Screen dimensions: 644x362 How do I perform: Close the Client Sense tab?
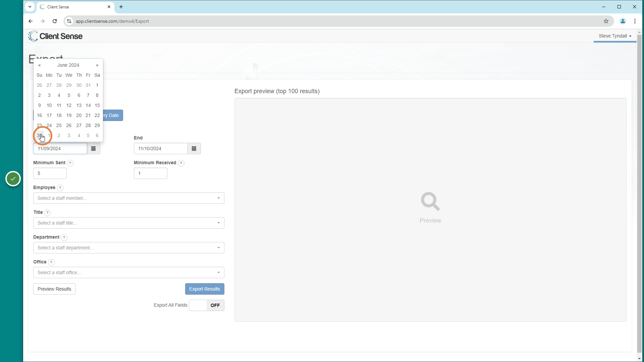[109, 7]
